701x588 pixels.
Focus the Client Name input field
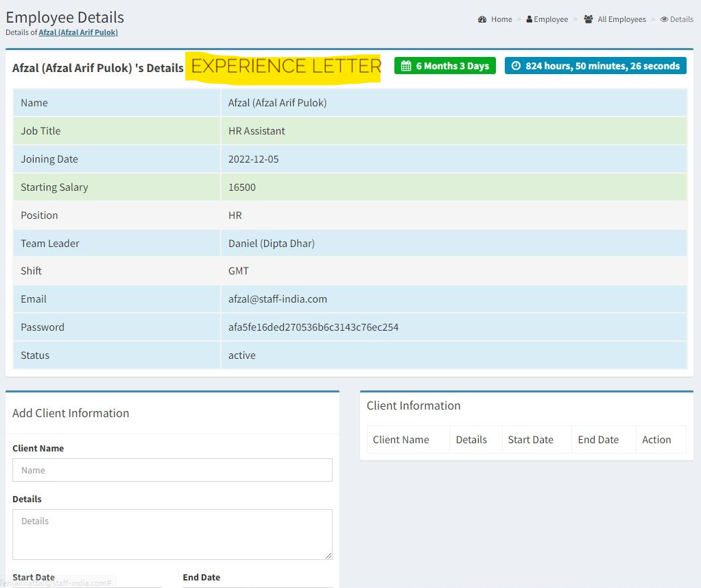(172, 470)
